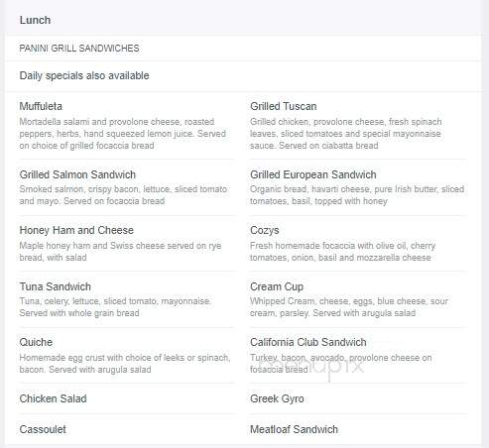
Task: Select Grilled Salmon Sandwich entry
Action: click(77, 174)
